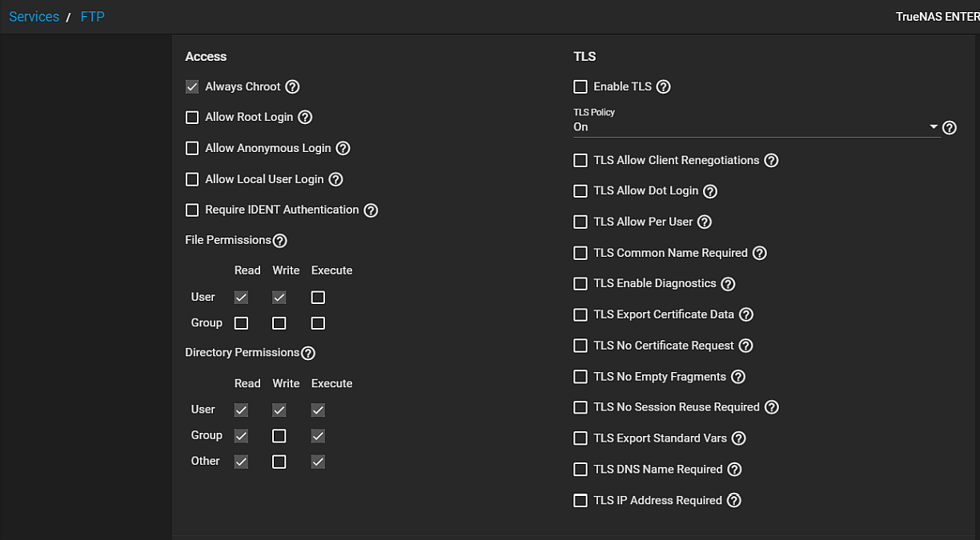Click the FTP breadcrumb link

pos(93,17)
